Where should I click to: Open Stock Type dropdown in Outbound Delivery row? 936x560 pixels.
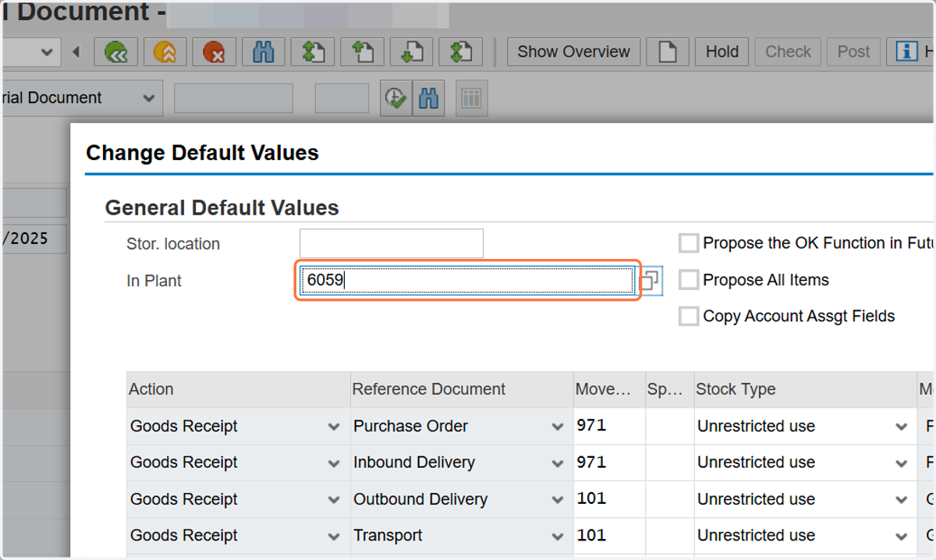(902, 499)
